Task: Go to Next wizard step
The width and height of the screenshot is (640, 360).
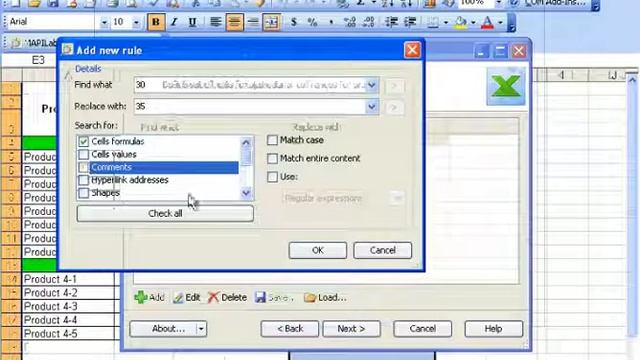Action: [x=351, y=329]
